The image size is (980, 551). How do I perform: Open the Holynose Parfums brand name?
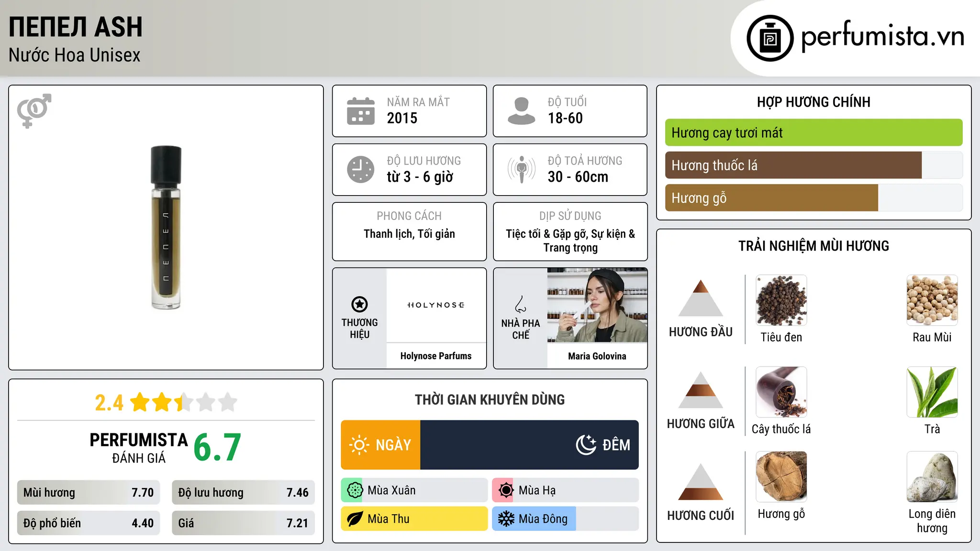(436, 356)
